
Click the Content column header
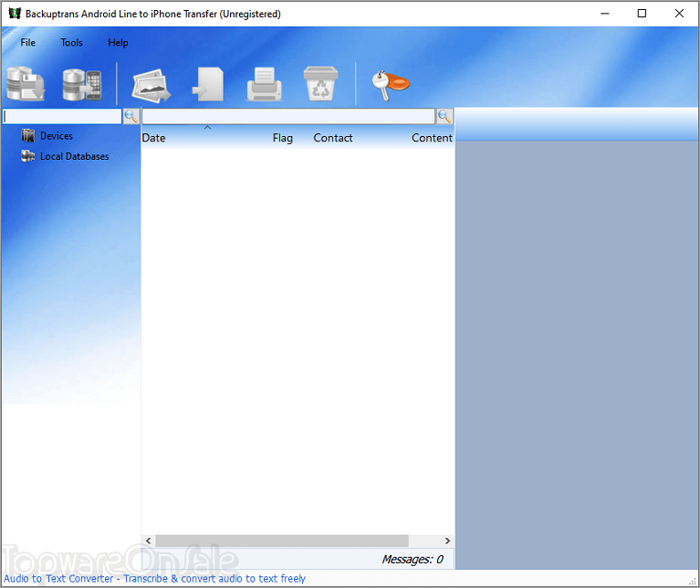point(432,138)
